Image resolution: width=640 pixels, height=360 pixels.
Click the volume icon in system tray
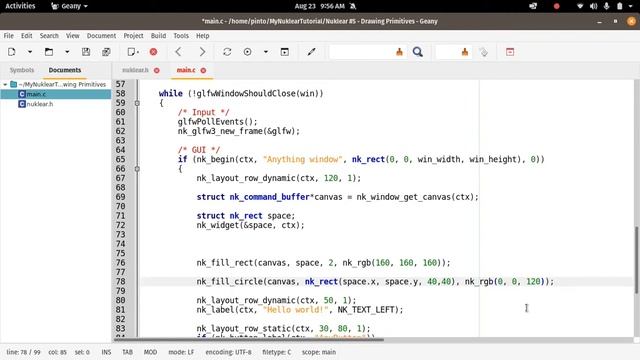click(x=593, y=6)
